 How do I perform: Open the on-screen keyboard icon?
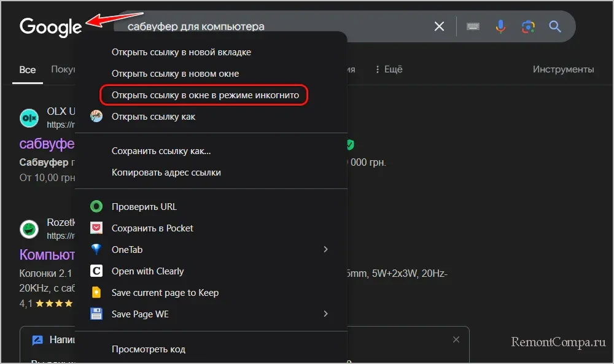coord(473,26)
